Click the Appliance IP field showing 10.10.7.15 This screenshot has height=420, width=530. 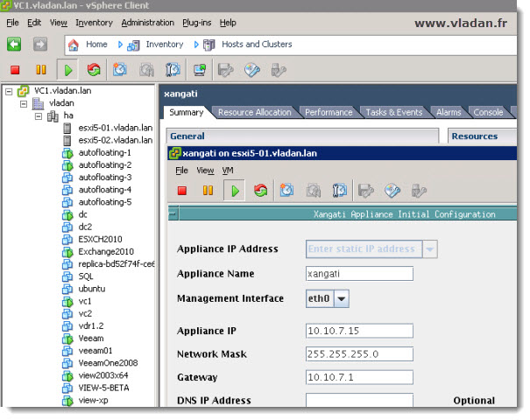coord(359,331)
